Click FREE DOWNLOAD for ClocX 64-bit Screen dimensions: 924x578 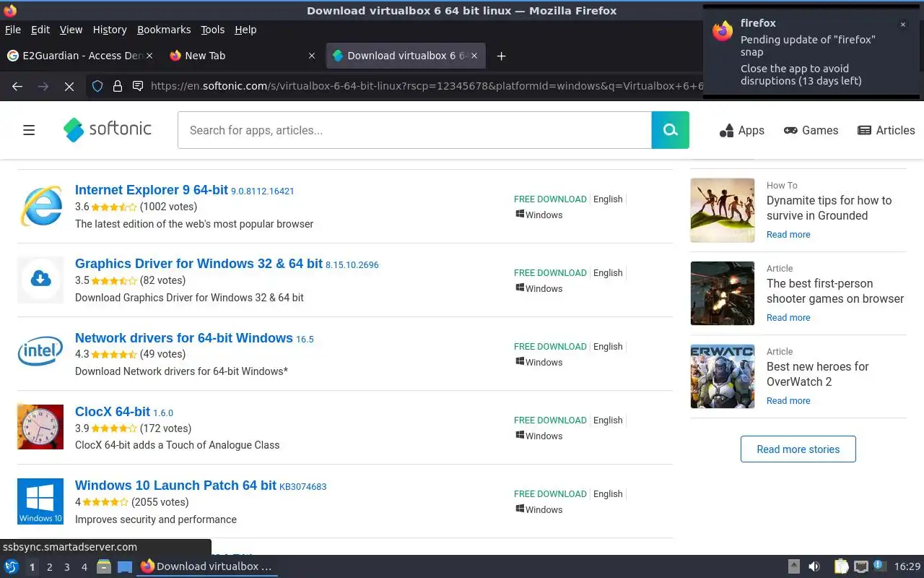pos(550,420)
